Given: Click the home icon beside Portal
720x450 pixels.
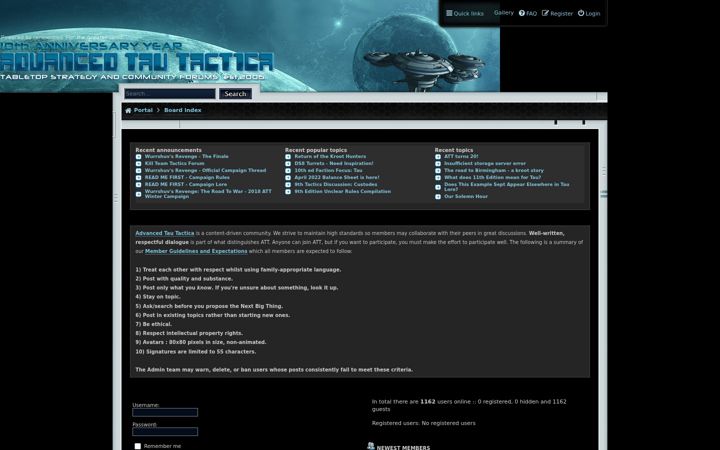Looking at the screenshot, I should [128, 110].
